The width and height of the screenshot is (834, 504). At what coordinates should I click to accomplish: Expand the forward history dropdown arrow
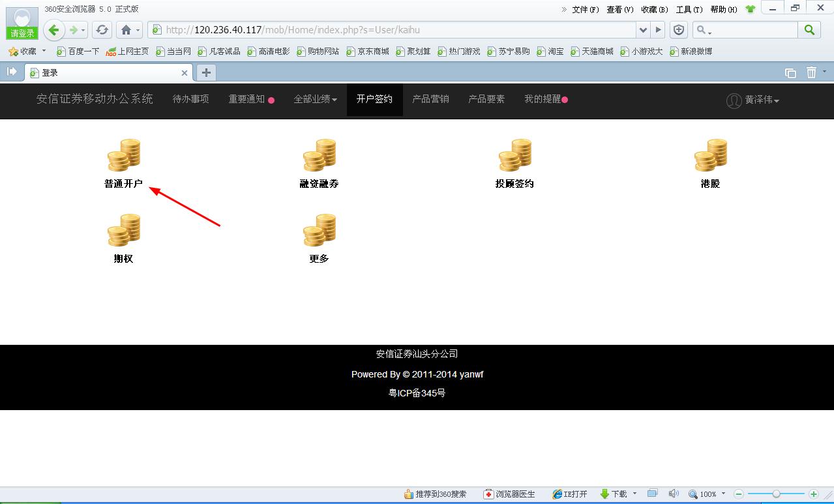coord(83,30)
